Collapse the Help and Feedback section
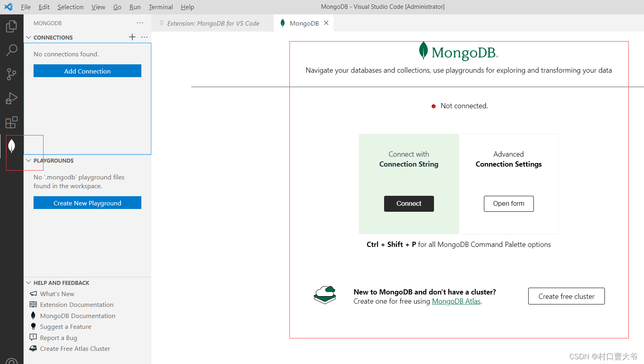This screenshot has width=644, height=364. click(29, 282)
